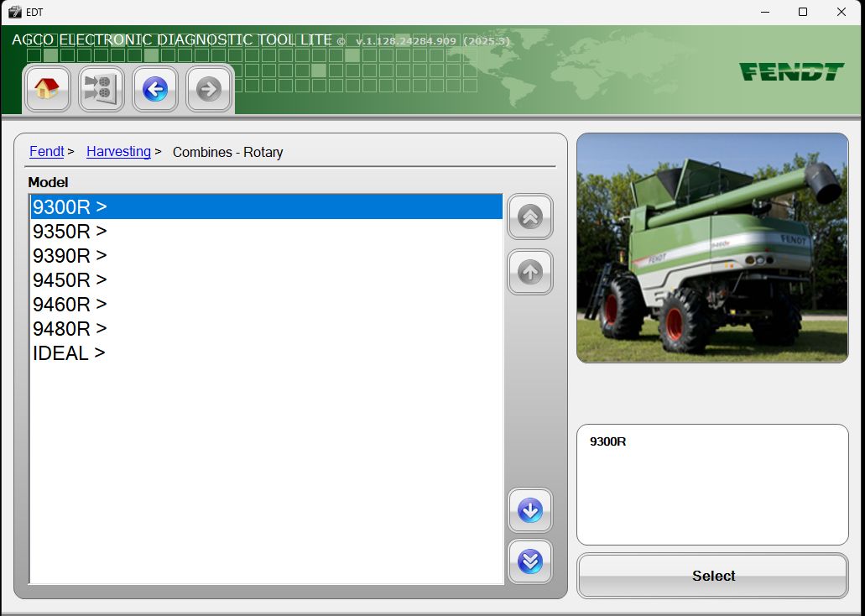Click the Select button
This screenshot has width=865, height=616.
click(713, 576)
